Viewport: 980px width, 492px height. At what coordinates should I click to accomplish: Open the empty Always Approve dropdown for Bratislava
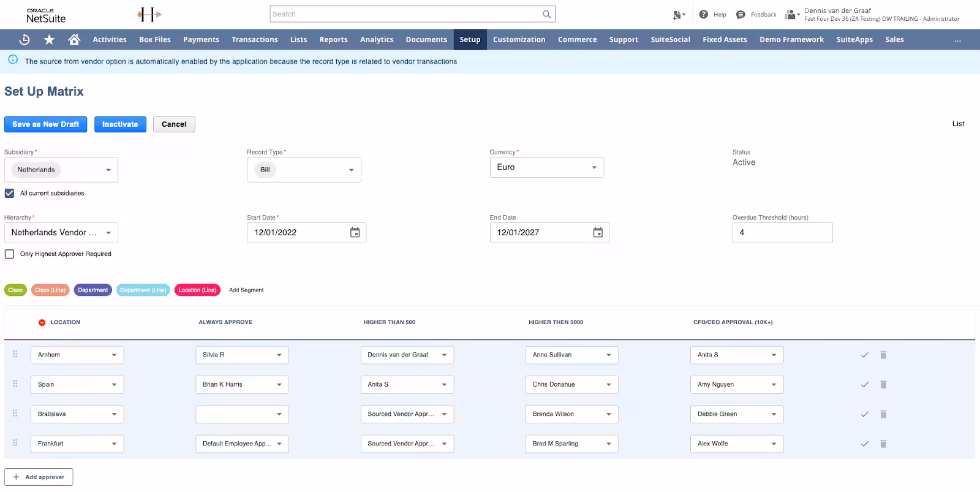click(x=242, y=414)
